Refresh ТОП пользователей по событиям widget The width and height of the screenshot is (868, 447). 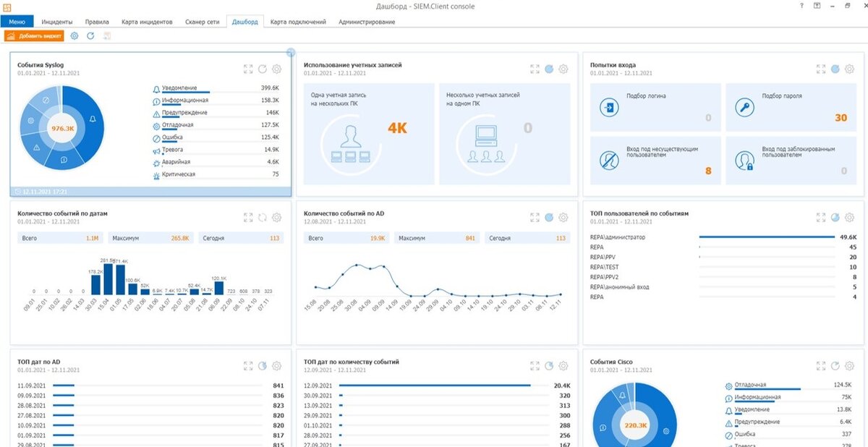tap(835, 217)
